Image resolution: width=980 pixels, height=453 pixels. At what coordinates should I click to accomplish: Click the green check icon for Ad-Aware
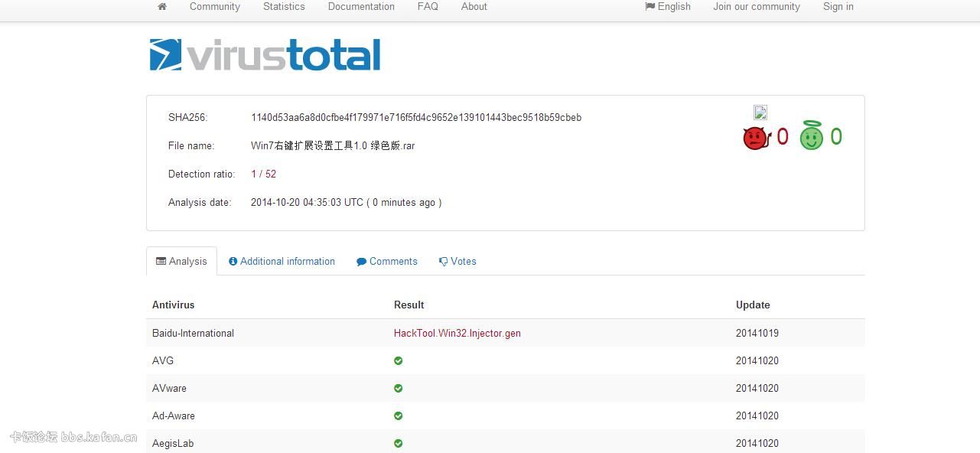point(398,416)
